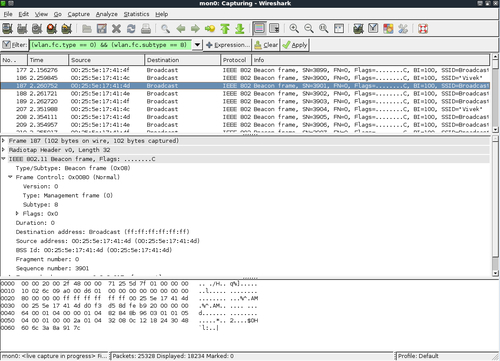Reset zoom to normal size
The image size is (500, 361).
pyautogui.click(x=324, y=29)
